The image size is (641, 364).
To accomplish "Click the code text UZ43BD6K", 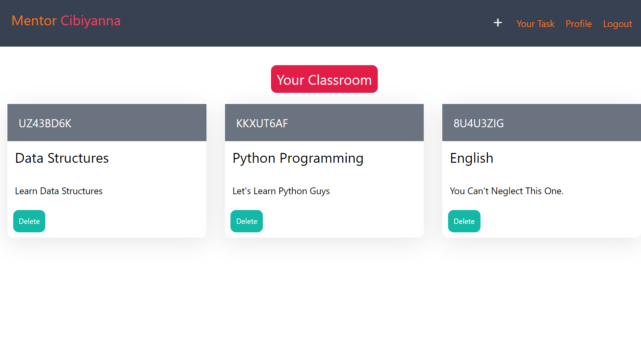I will (x=45, y=123).
